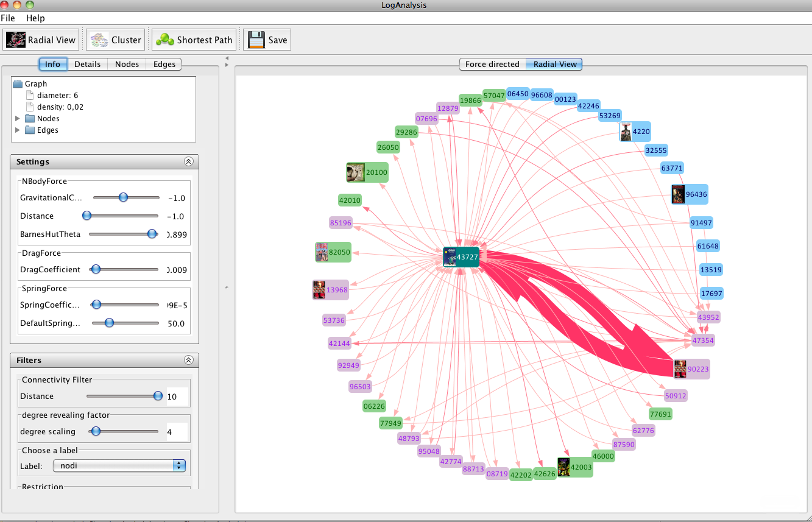812x522 pixels.
Task: Collapse the Filters panel
Action: (189, 360)
